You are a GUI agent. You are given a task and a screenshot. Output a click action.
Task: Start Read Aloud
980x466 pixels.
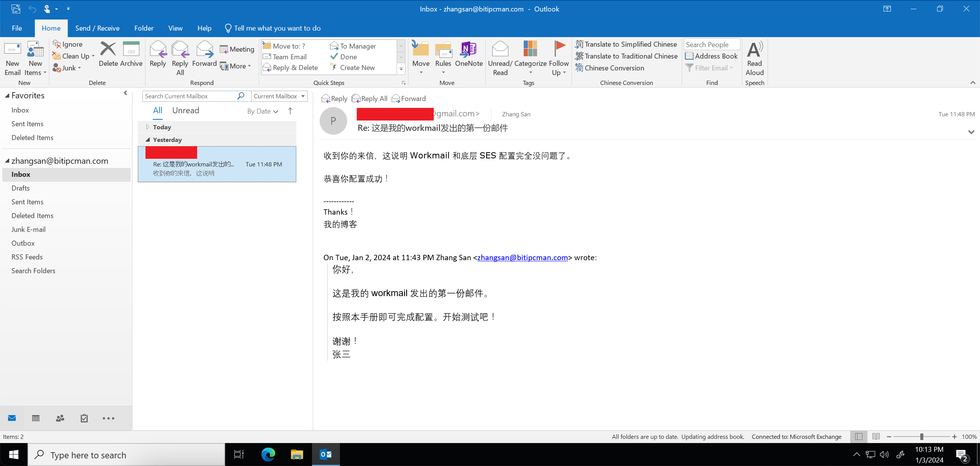755,59
